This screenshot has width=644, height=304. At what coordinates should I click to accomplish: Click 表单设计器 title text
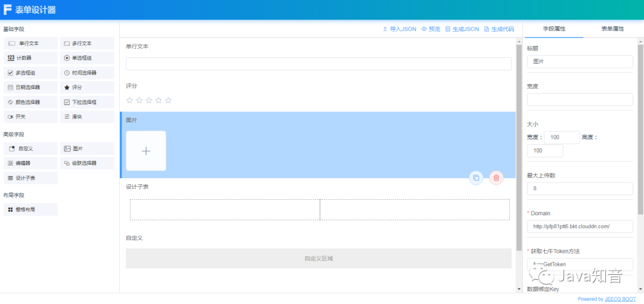[x=35, y=10]
